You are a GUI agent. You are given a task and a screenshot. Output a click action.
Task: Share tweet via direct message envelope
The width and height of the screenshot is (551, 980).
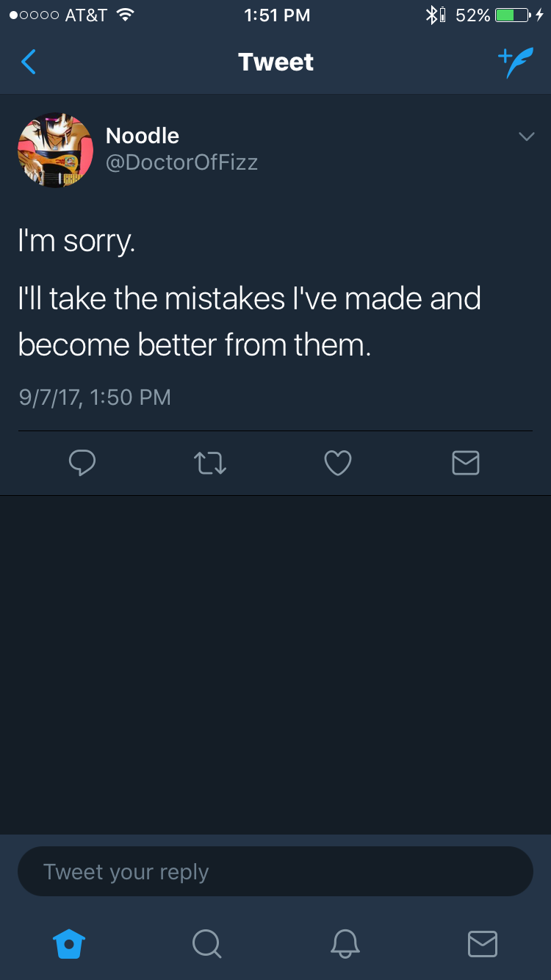click(x=466, y=462)
